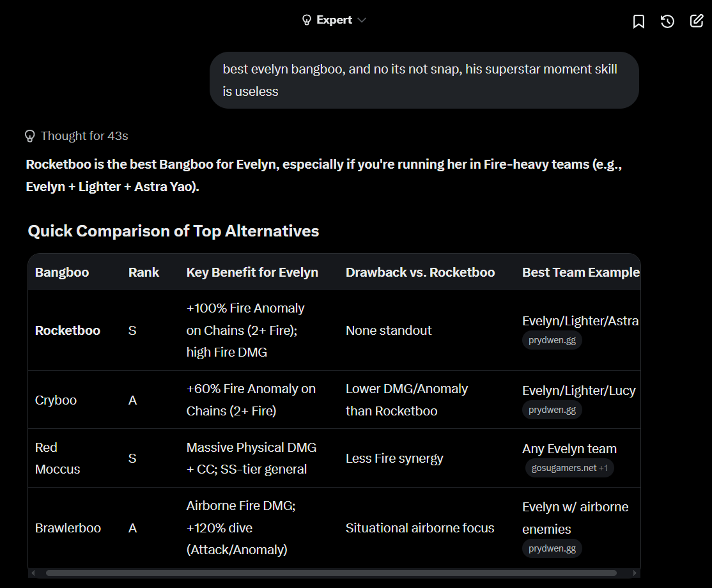This screenshot has height=588, width=712.
Task: Open prydwen.gg source in Cryboo row
Action: (552, 410)
